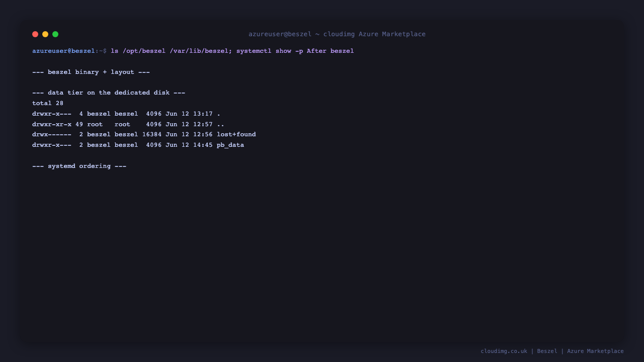Click the '--- data tier on the dedicated disk ---' heading
Screen dimensions: 644x362
(x=109, y=93)
